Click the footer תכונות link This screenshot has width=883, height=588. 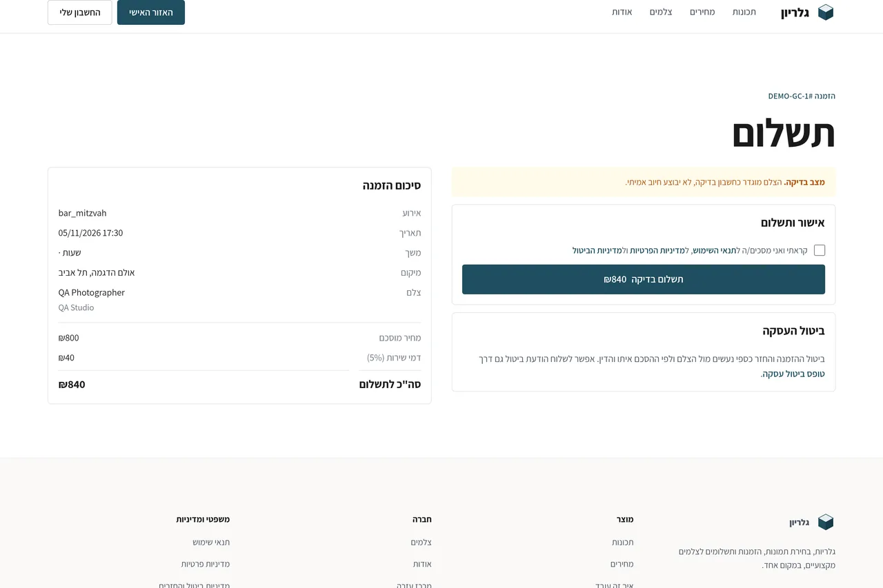(x=622, y=543)
